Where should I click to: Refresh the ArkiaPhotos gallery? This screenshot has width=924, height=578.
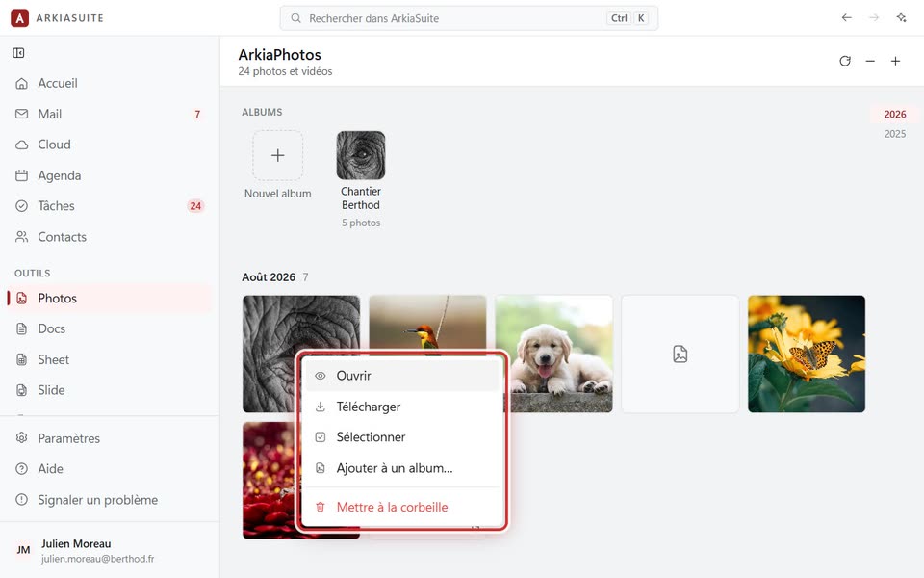[845, 61]
